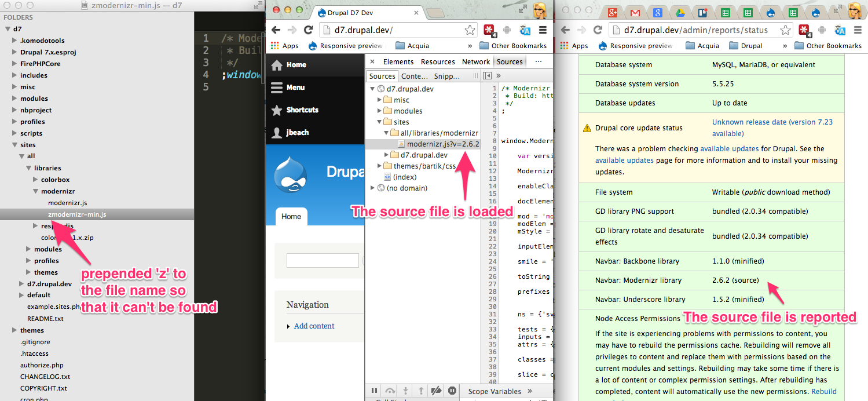
Task: Open Apps shortcut in Drupal D7 Dev window
Action: tap(284, 46)
